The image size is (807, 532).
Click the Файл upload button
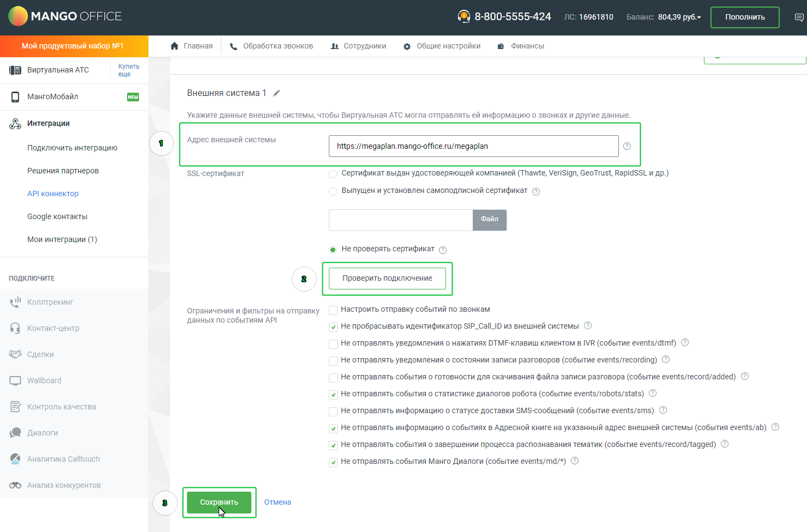coord(490,220)
